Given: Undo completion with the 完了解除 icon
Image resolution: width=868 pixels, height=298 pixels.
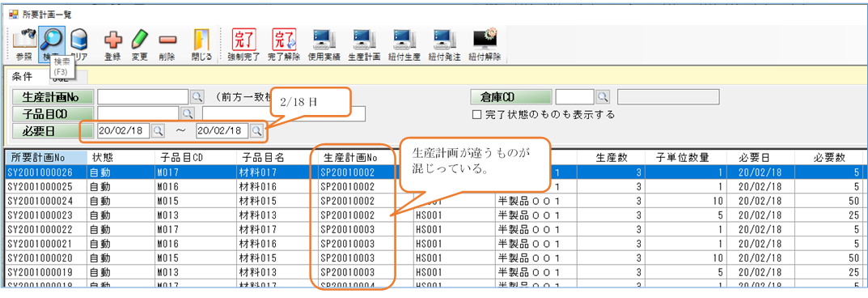Looking at the screenshot, I should point(283,44).
